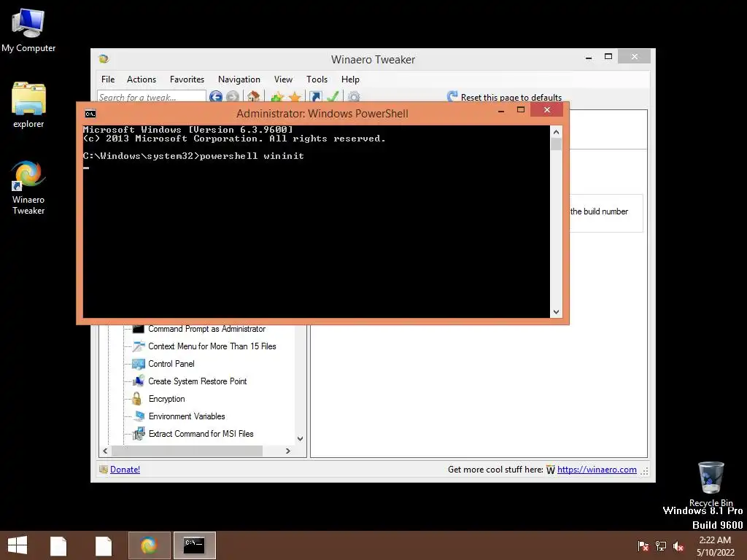Image resolution: width=747 pixels, height=560 pixels.
Task: Select Environment Variables tree item
Action: click(187, 416)
